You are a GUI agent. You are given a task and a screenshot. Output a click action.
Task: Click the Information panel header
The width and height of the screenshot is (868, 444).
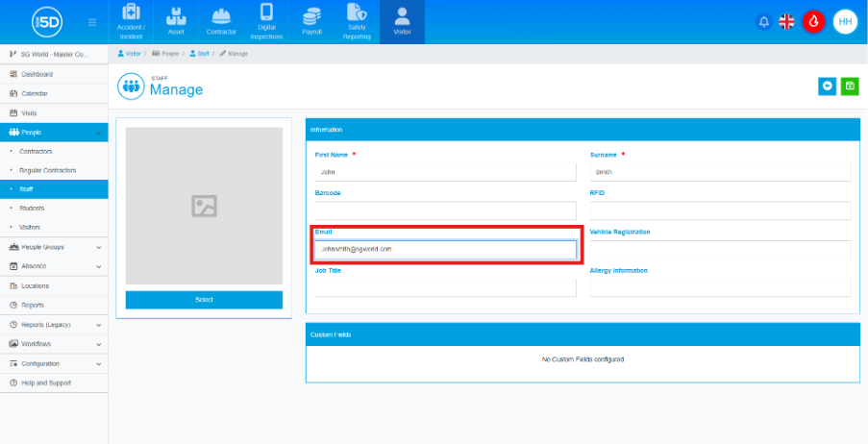pos(583,130)
